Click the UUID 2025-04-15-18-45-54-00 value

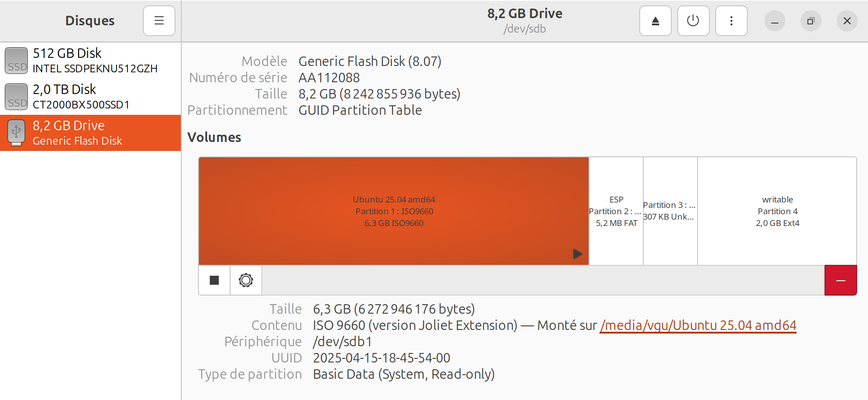coord(382,358)
